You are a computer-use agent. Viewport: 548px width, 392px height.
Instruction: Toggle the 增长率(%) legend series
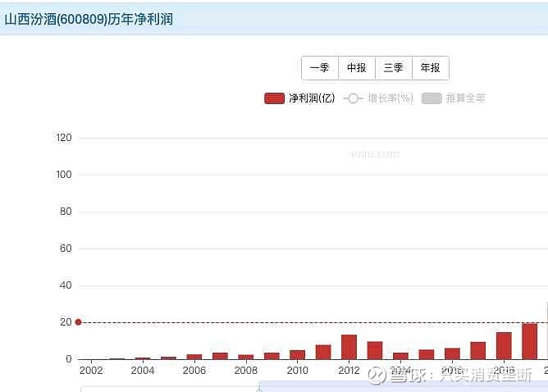pyautogui.click(x=378, y=98)
